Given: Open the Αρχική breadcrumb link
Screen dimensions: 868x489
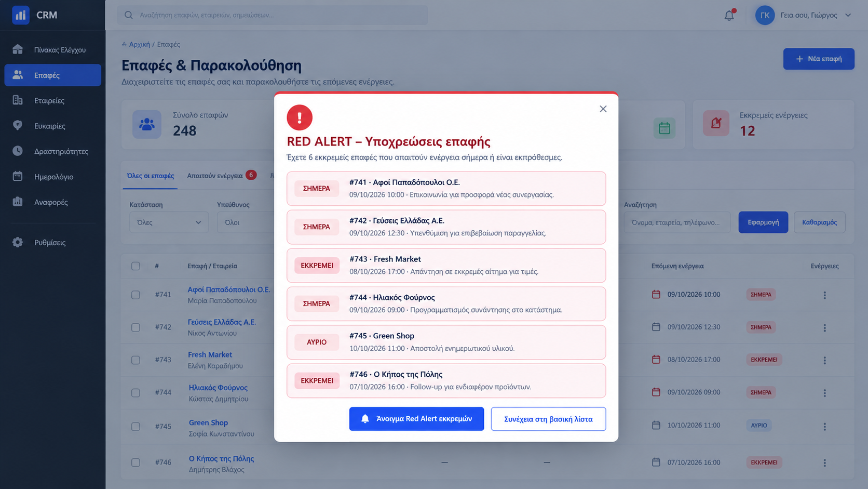Looking at the screenshot, I should (139, 44).
